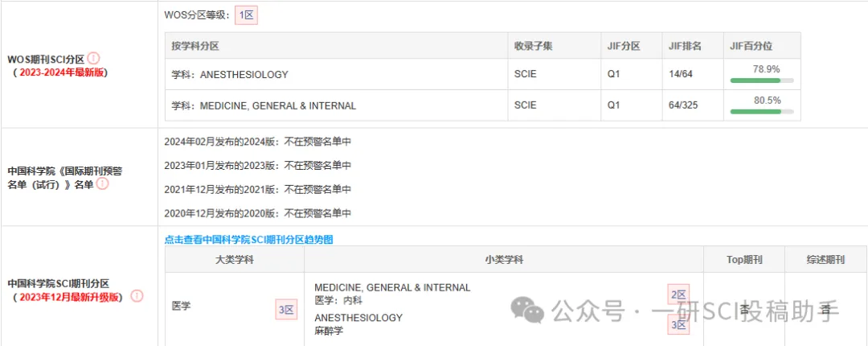Click the 2024年02月发布的2024版 warning list entry

pos(258,142)
